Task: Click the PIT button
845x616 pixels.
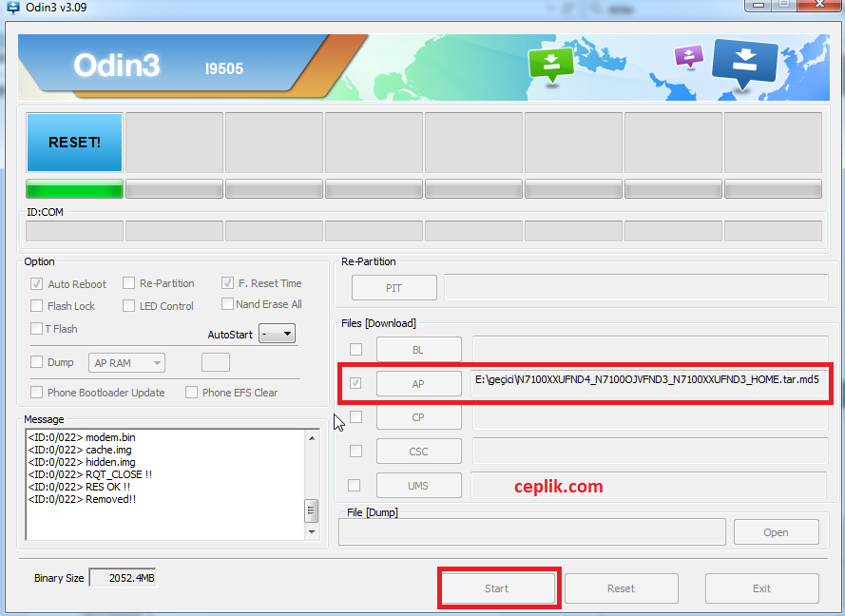Action: (x=394, y=288)
